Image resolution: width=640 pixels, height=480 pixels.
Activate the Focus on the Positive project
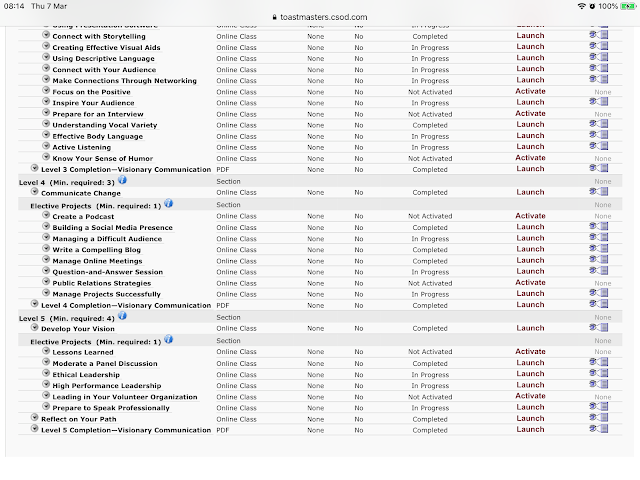click(x=530, y=91)
